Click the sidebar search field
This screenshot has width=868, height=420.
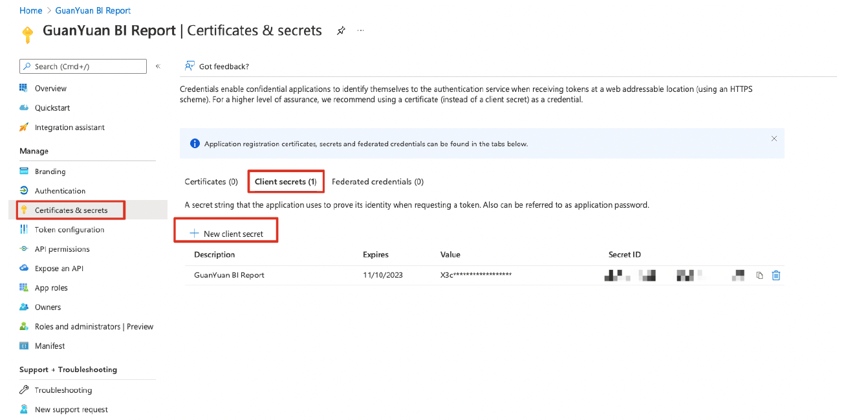click(84, 66)
